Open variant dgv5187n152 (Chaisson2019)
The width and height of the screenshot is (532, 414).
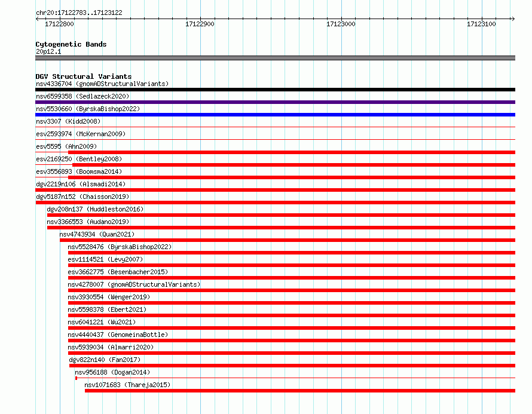(x=82, y=197)
